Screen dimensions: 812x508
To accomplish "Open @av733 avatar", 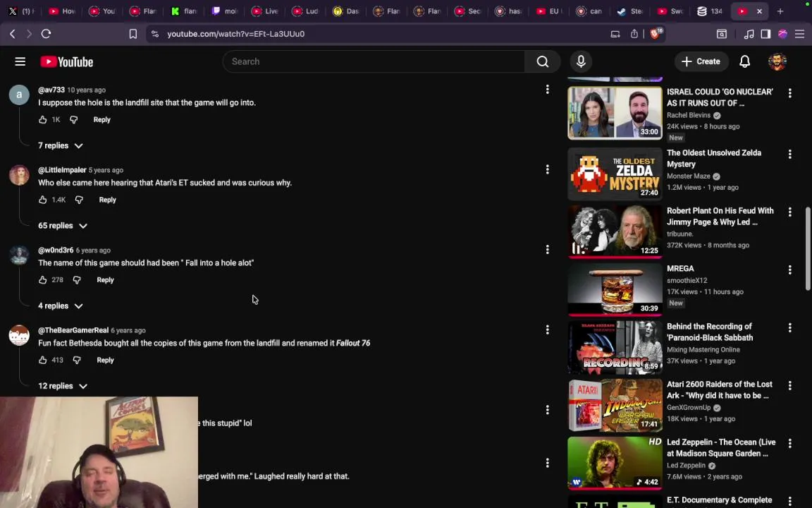I will 19,95.
